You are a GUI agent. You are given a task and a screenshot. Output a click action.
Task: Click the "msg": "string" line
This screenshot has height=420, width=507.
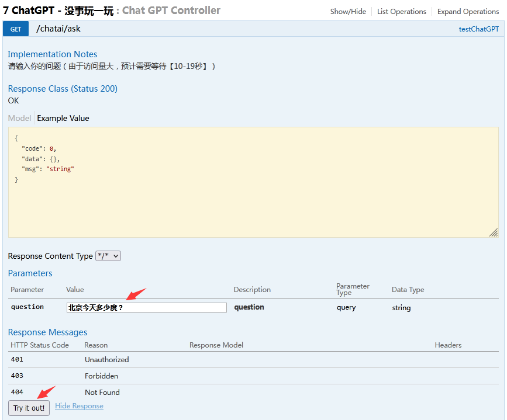(x=48, y=169)
